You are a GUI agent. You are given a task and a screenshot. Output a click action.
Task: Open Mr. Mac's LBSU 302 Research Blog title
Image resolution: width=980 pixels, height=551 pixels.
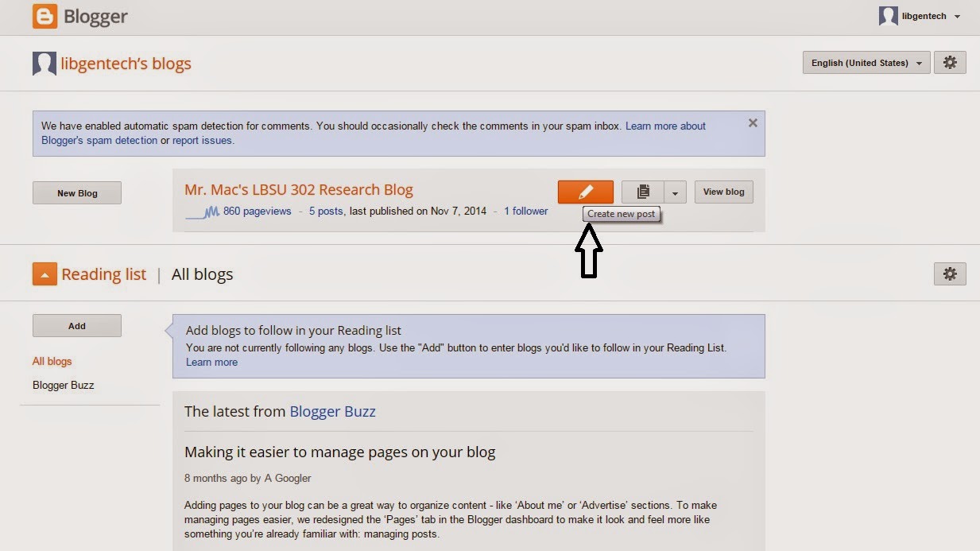[x=299, y=190]
